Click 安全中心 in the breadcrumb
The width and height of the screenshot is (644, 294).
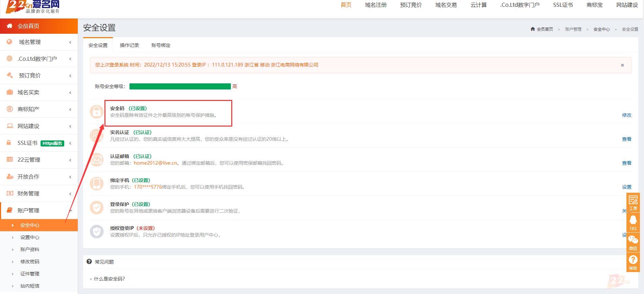click(x=602, y=29)
